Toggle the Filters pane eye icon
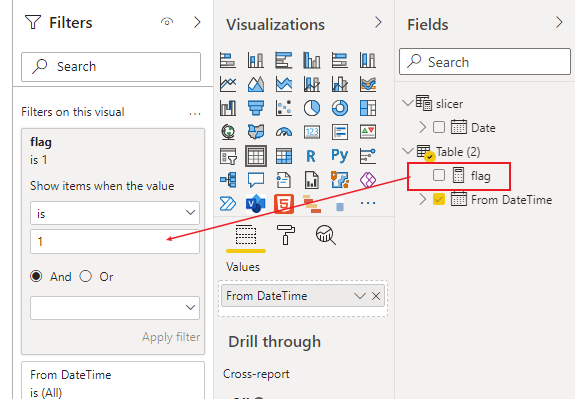The width and height of the screenshot is (575, 399). (x=167, y=22)
